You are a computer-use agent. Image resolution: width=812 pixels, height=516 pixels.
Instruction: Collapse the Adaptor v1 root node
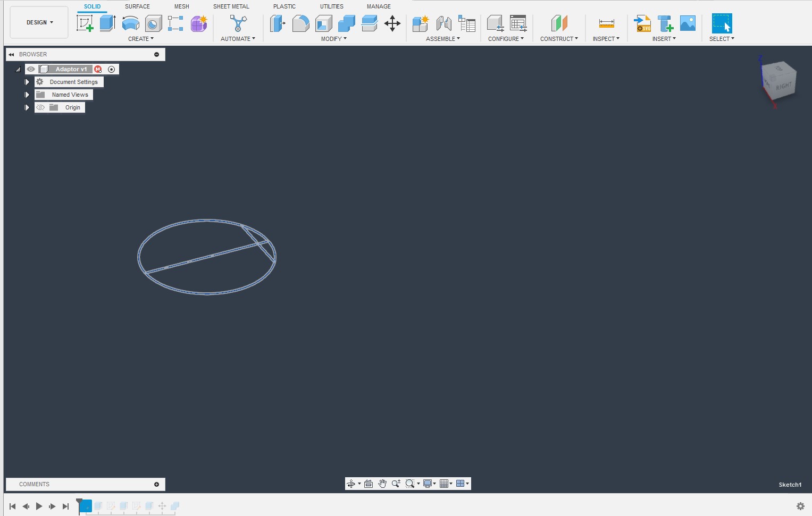18,69
